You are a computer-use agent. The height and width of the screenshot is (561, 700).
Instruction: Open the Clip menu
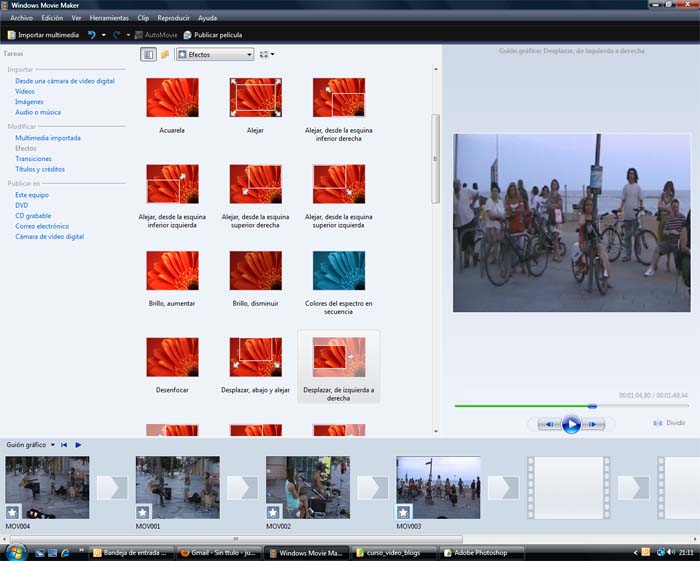coord(143,18)
